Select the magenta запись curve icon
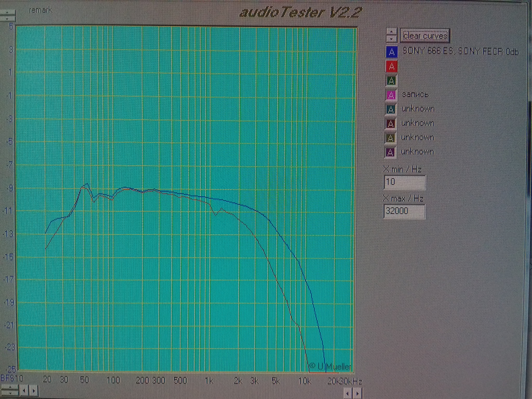This screenshot has height=399, width=532. [x=391, y=95]
